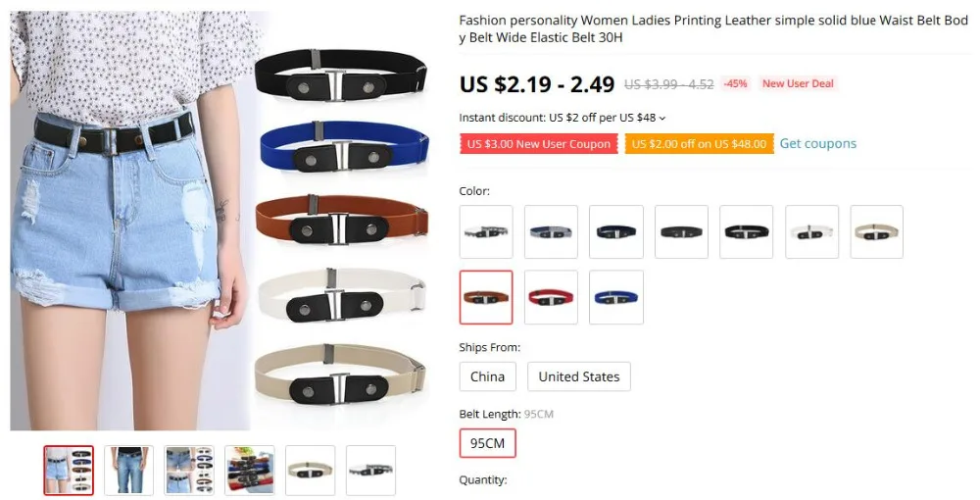This screenshot has height=500, width=980.
Task: Set shipping origin to China
Action: click(487, 376)
